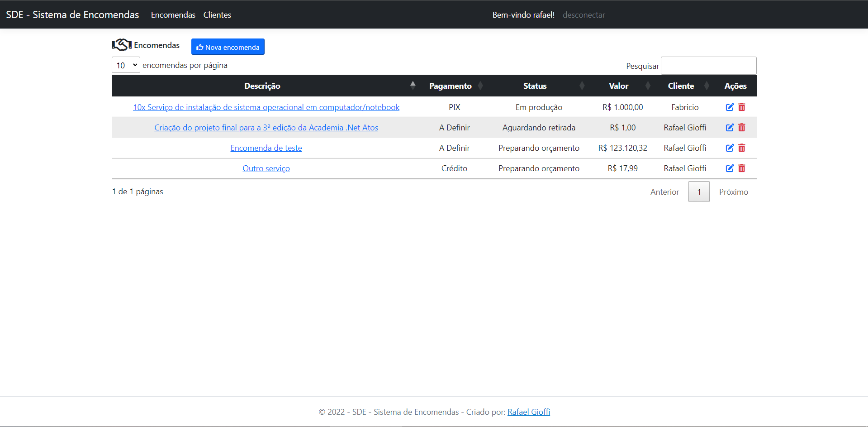The image size is (868, 427).
Task: Create a new order via Nova encomenda
Action: [228, 47]
